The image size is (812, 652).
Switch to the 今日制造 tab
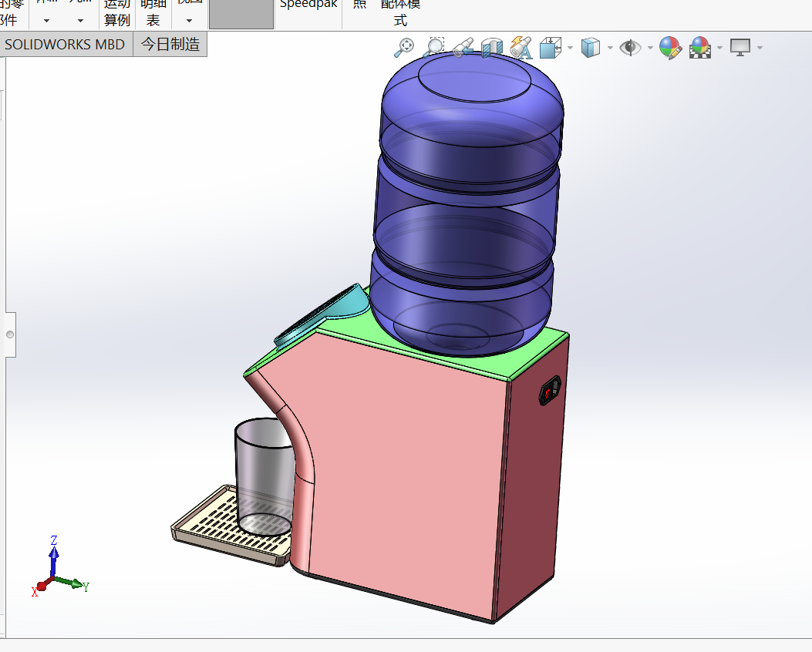pos(170,44)
